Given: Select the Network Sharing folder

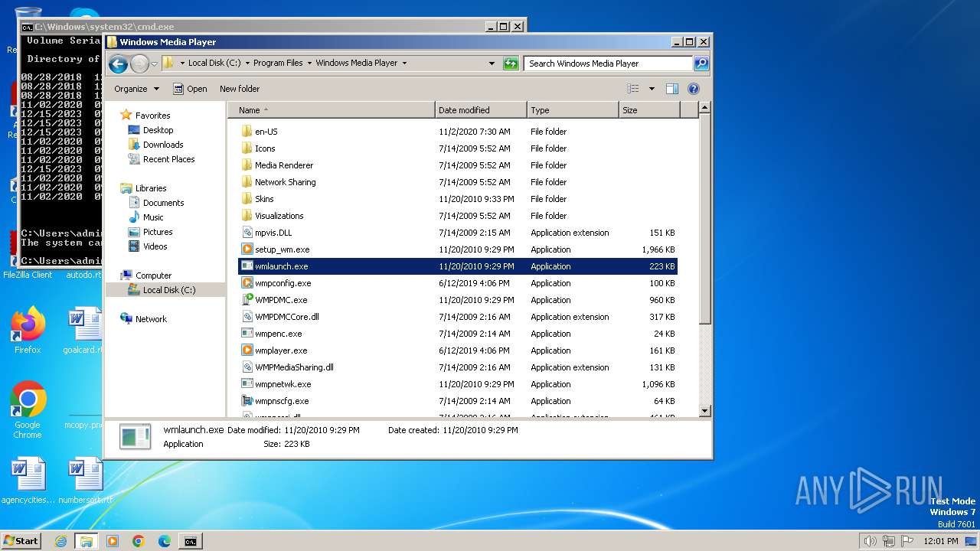Looking at the screenshot, I should 285,182.
